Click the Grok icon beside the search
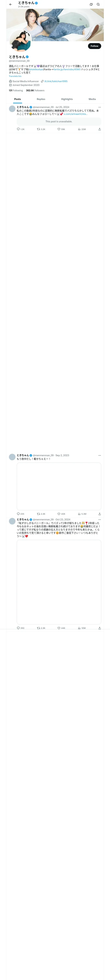Viewport: 110px width, 980px height. click(x=91, y=5)
